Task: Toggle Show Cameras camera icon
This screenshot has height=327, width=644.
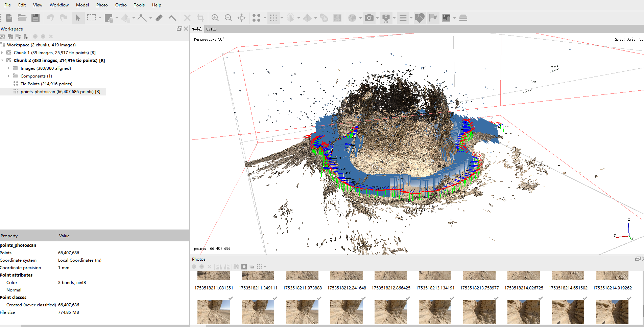Action: pos(369,18)
